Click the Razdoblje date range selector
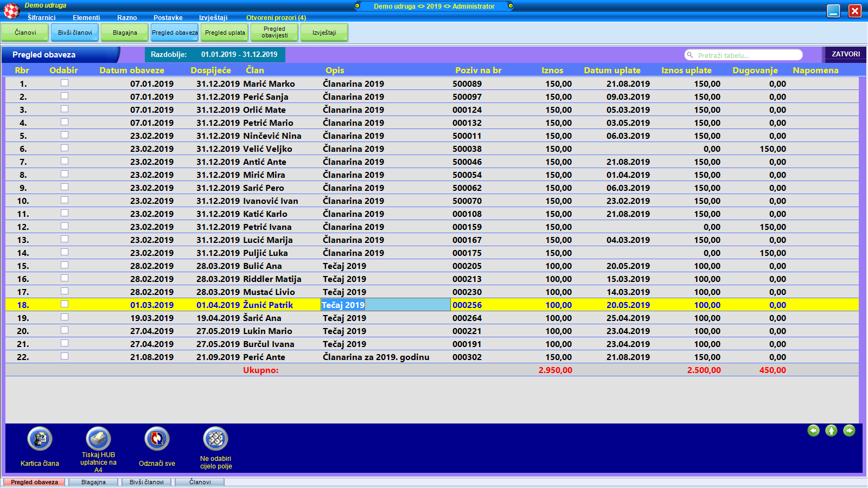The width and height of the screenshot is (868, 488). (x=239, y=55)
